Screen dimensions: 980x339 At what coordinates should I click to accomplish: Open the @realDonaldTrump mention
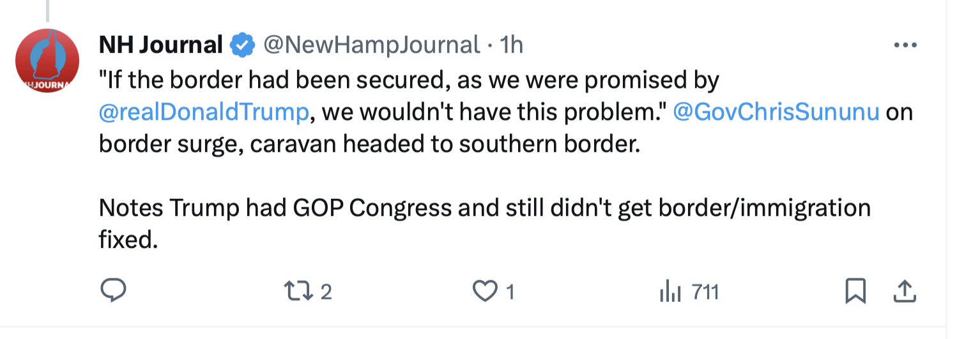click(204, 112)
